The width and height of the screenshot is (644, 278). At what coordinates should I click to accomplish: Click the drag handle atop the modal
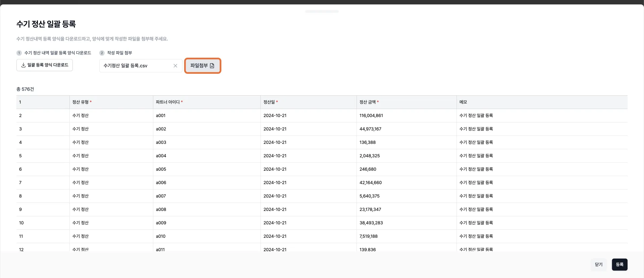pyautogui.click(x=322, y=11)
